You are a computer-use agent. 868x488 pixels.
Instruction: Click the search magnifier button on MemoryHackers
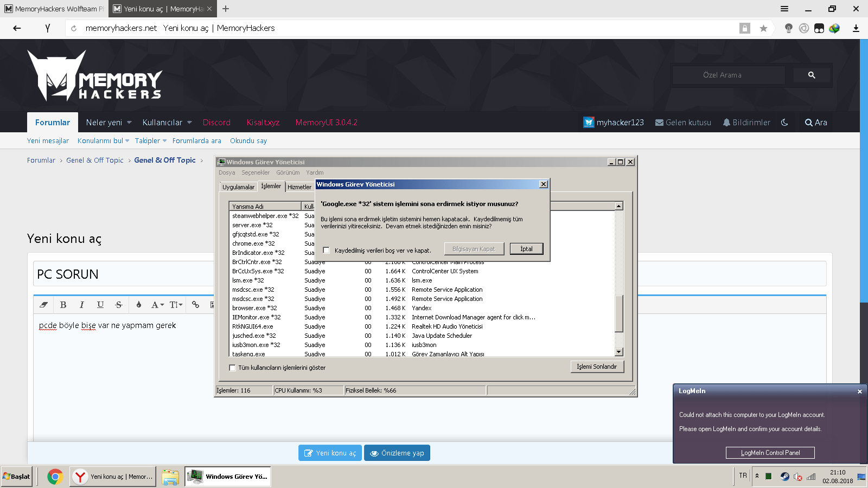tap(812, 75)
